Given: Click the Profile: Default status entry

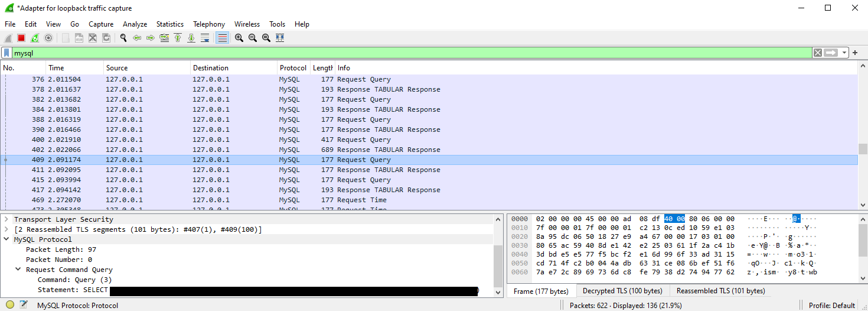Looking at the screenshot, I should (x=831, y=305).
